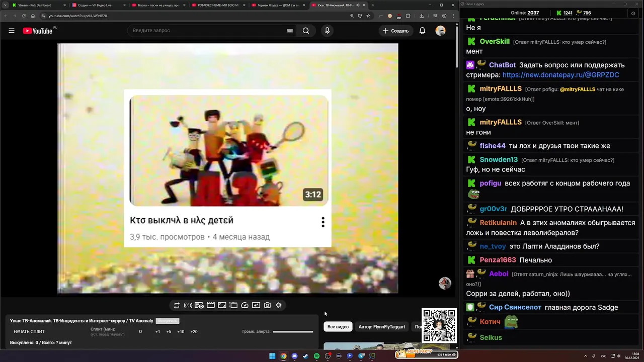Click the browser address bar URL
Image resolution: width=644 pixels, height=362 pixels.
[x=77, y=16]
